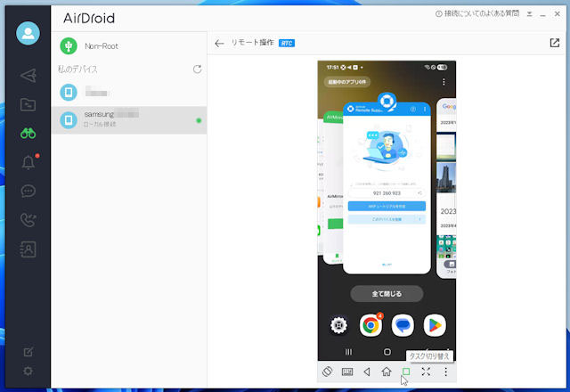Tap the phone recents navigation button
570x392 pixels.
[348, 352]
